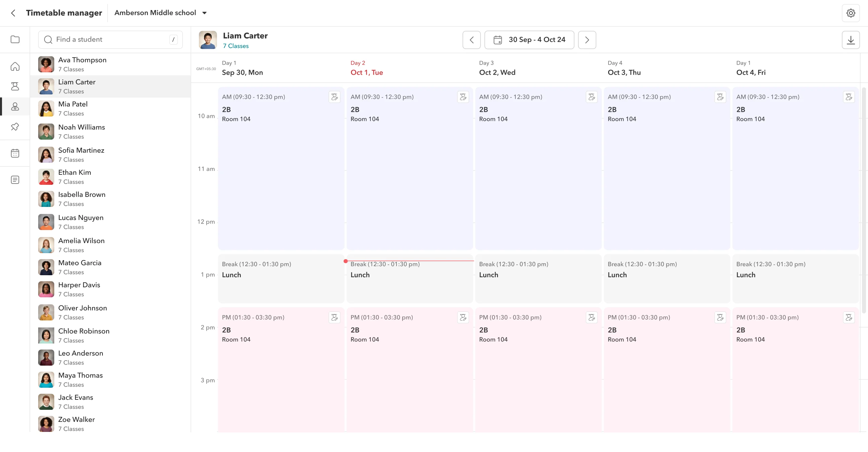868x452 pixels.
Task: Open the 30 Sep - 4 Oct 24 date picker
Action: [529, 40]
